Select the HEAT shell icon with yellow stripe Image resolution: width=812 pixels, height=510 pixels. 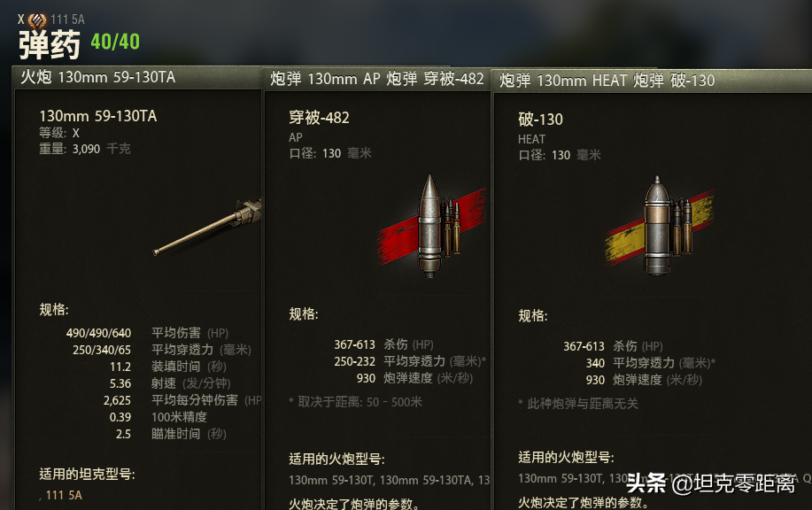click(659, 226)
